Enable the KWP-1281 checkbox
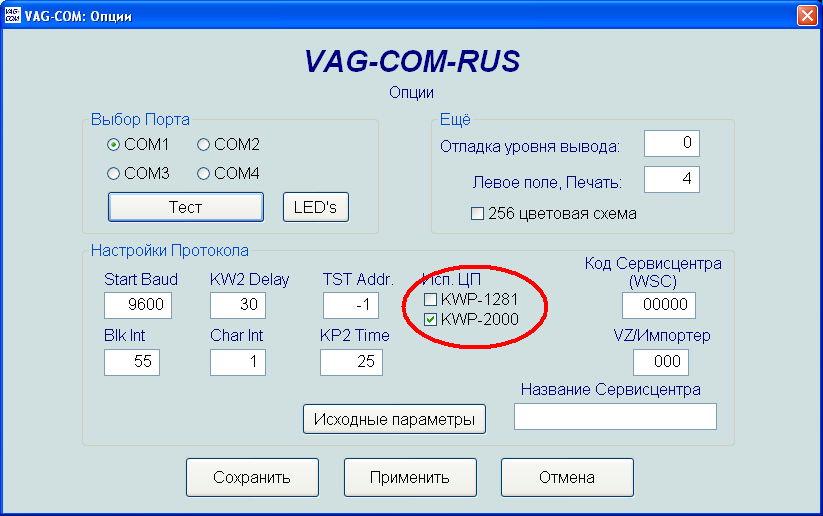This screenshot has height=516, width=823. (431, 300)
